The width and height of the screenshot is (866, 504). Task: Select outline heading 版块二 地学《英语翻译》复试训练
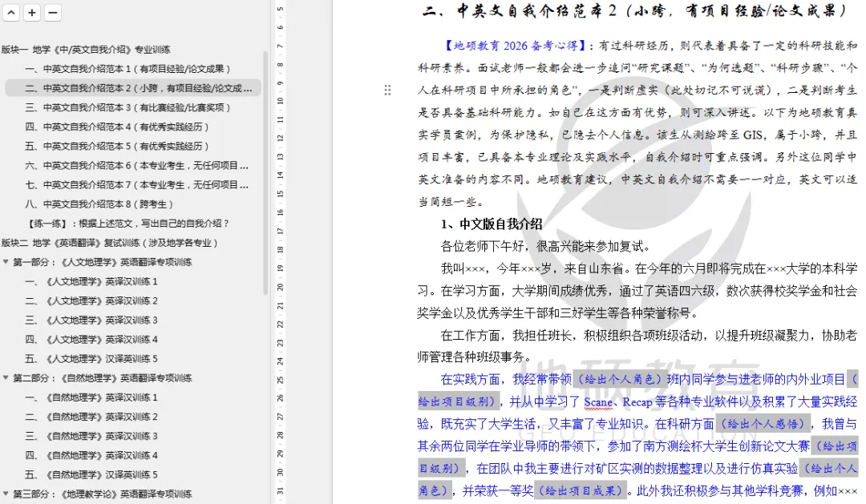[109, 242]
